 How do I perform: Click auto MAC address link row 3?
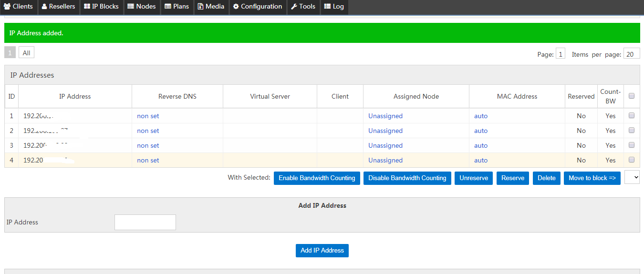point(481,145)
